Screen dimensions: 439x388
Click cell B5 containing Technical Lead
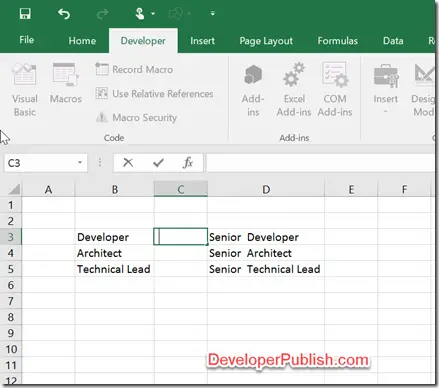115,269
